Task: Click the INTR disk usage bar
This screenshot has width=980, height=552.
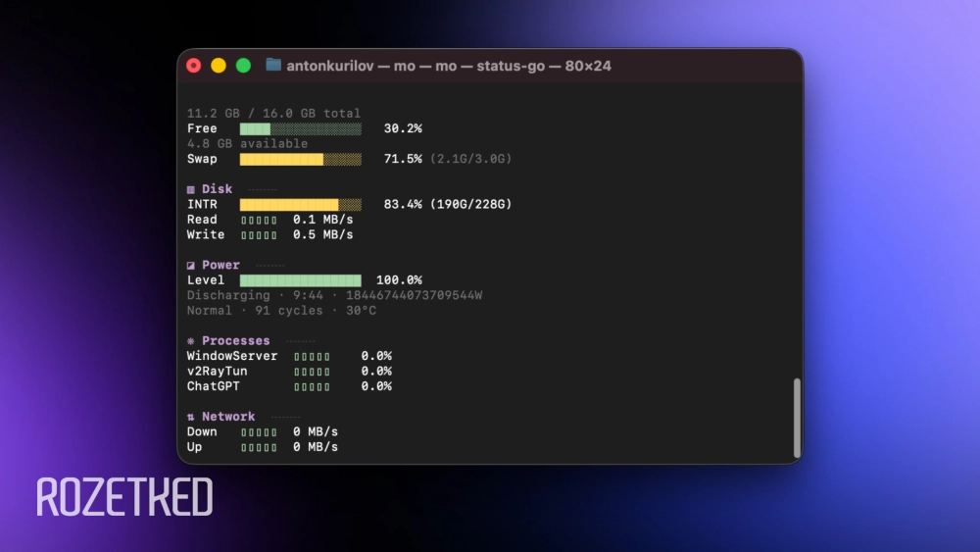Action: [300, 205]
